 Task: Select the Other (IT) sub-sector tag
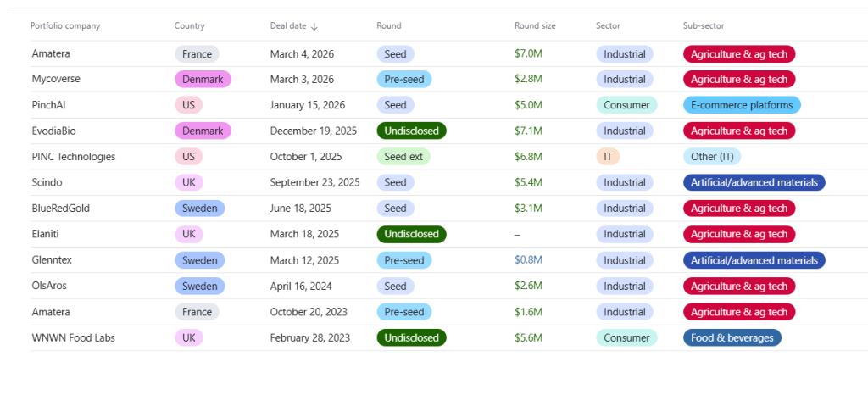(712, 157)
